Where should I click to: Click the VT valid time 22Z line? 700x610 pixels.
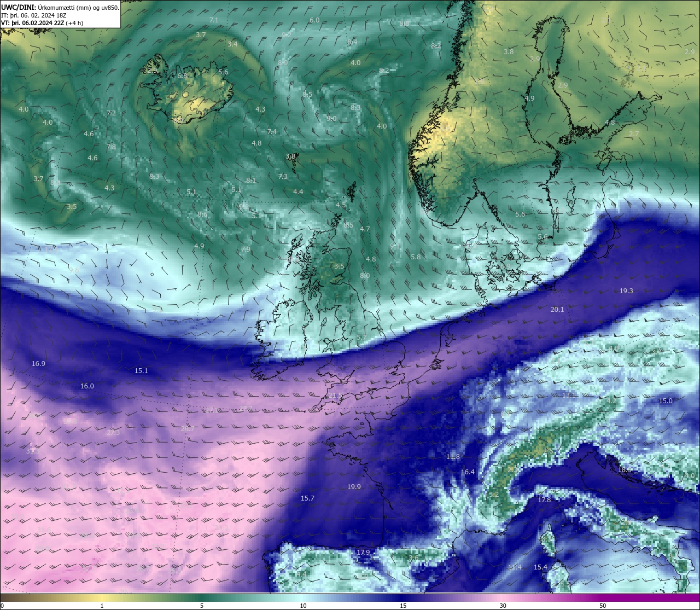(x=42, y=23)
